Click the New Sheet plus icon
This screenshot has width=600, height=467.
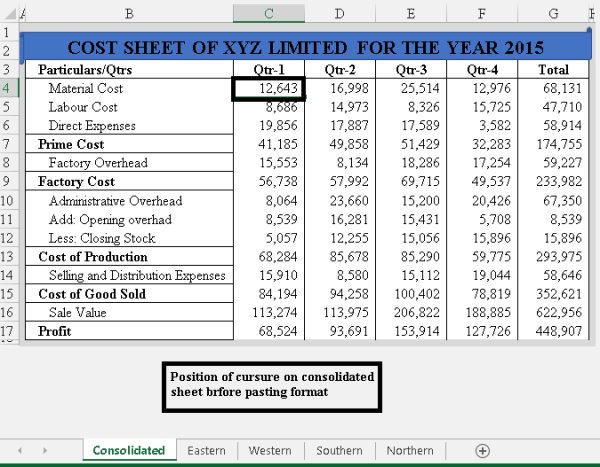tap(483, 451)
